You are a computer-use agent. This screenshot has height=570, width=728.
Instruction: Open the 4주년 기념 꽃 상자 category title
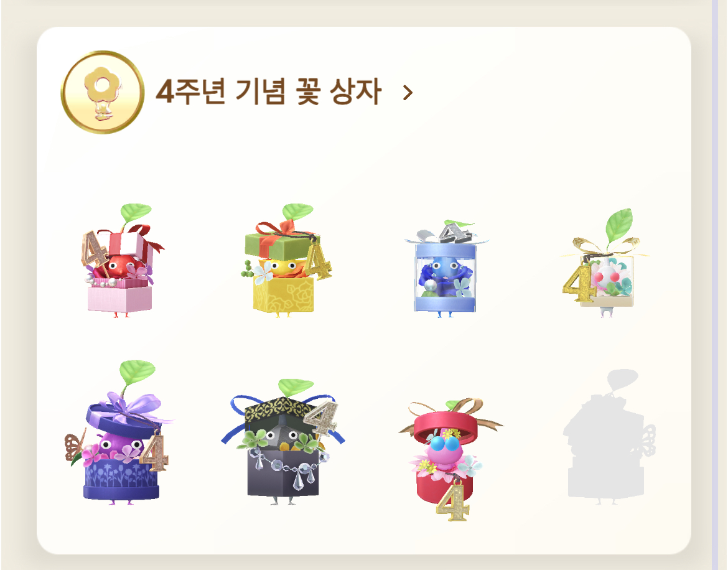pos(268,91)
